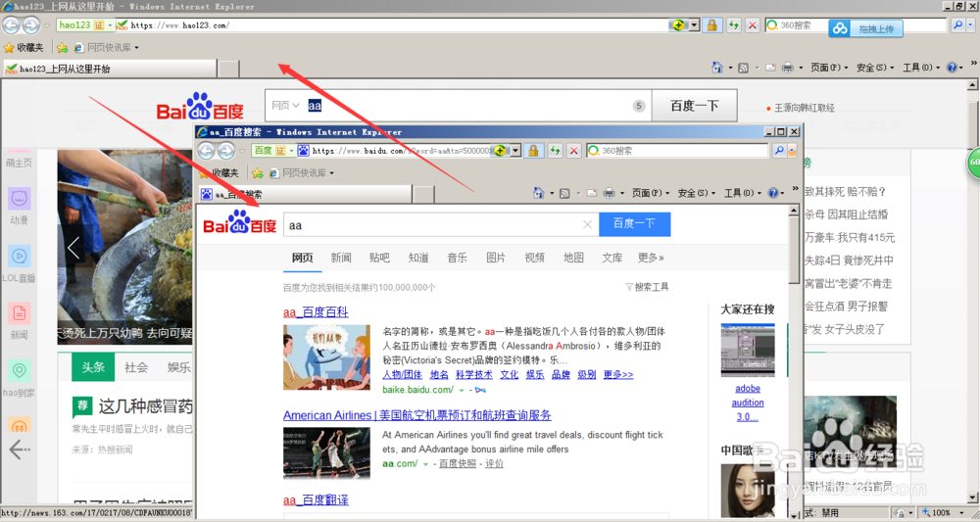Select the 视频 tab on Baidu results
This screenshot has height=522, width=980.
(x=534, y=258)
